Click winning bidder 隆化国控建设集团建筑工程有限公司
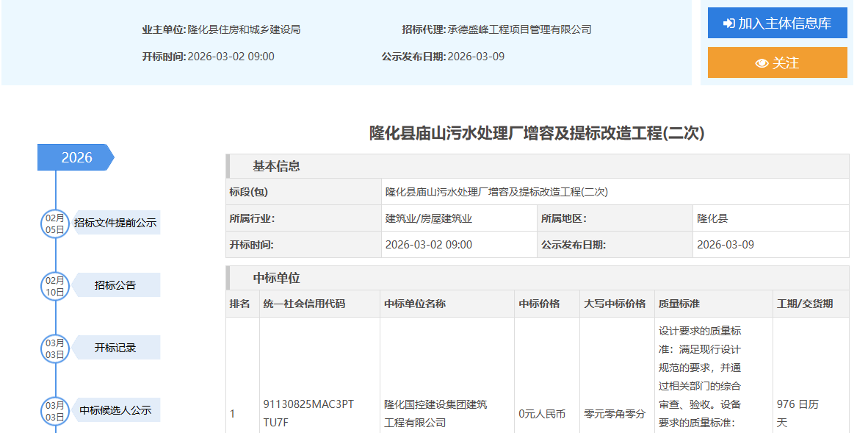 tap(435, 413)
